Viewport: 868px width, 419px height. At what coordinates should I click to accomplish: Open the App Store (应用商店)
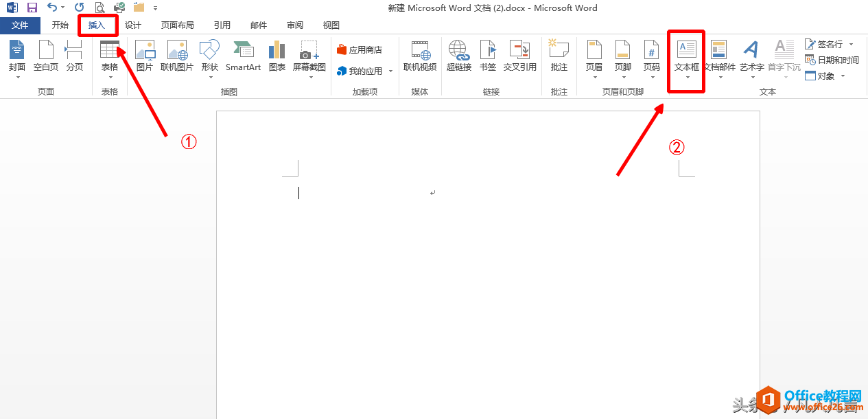pos(360,50)
